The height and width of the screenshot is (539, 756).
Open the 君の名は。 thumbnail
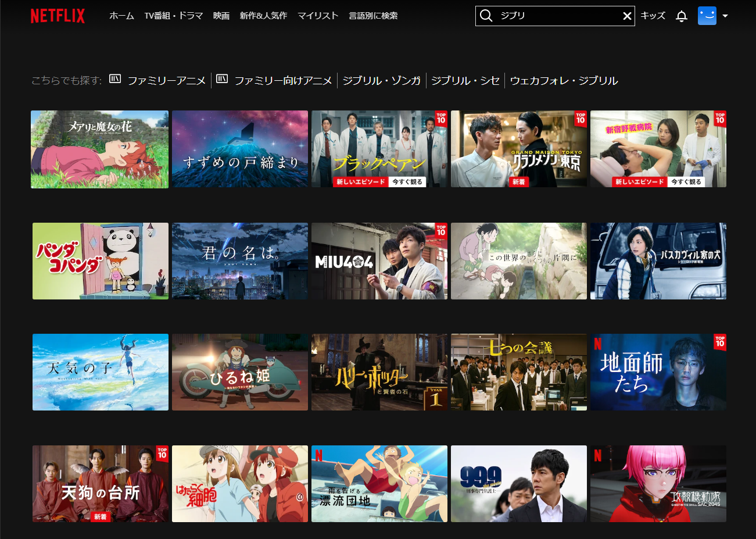click(x=240, y=261)
